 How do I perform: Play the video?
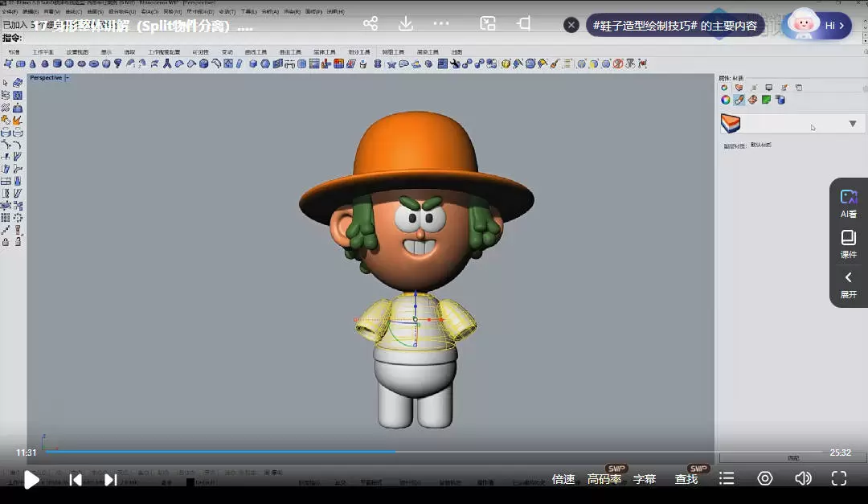(x=31, y=480)
